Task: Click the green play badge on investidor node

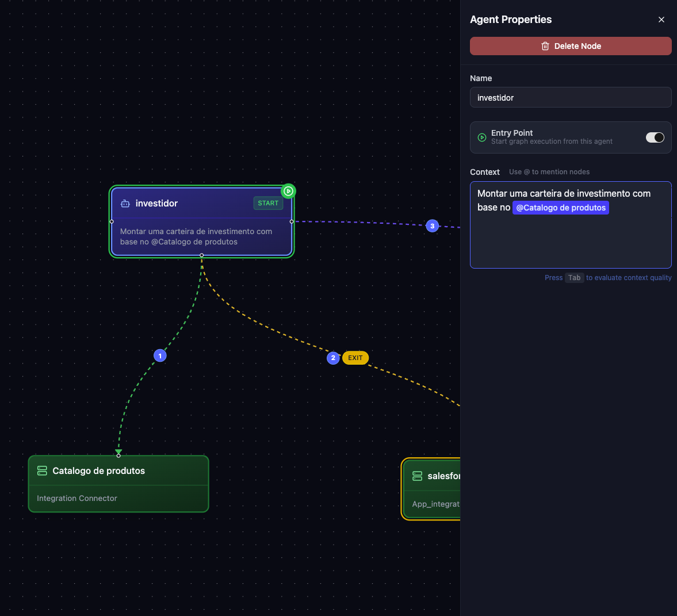Action: coord(288,190)
